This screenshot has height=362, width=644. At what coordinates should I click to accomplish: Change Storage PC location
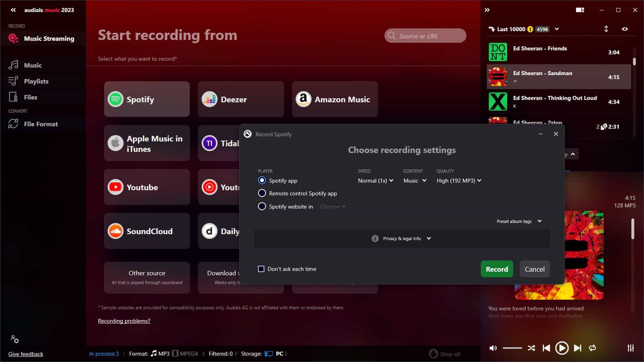tap(274, 354)
